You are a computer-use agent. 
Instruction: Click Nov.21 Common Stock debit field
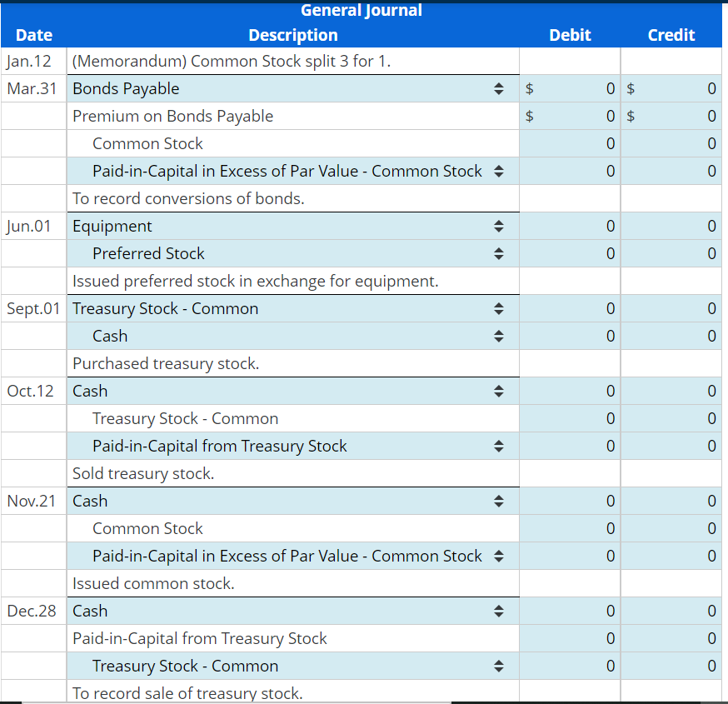point(570,528)
